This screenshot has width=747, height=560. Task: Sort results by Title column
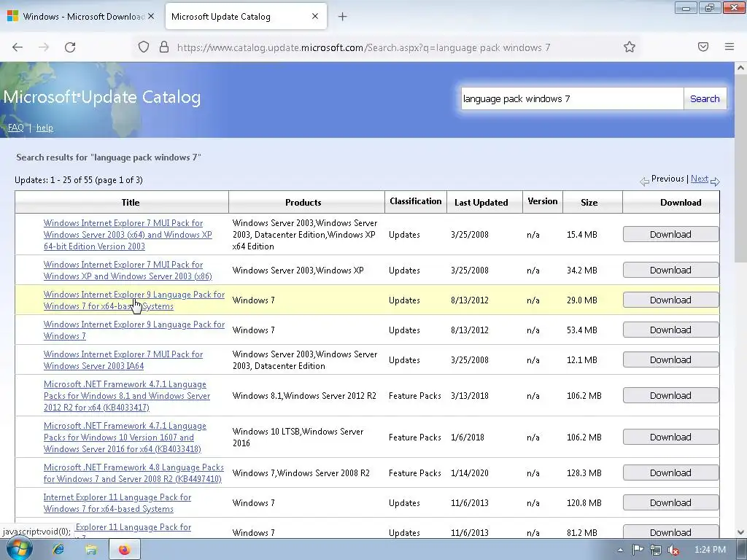[x=131, y=203]
